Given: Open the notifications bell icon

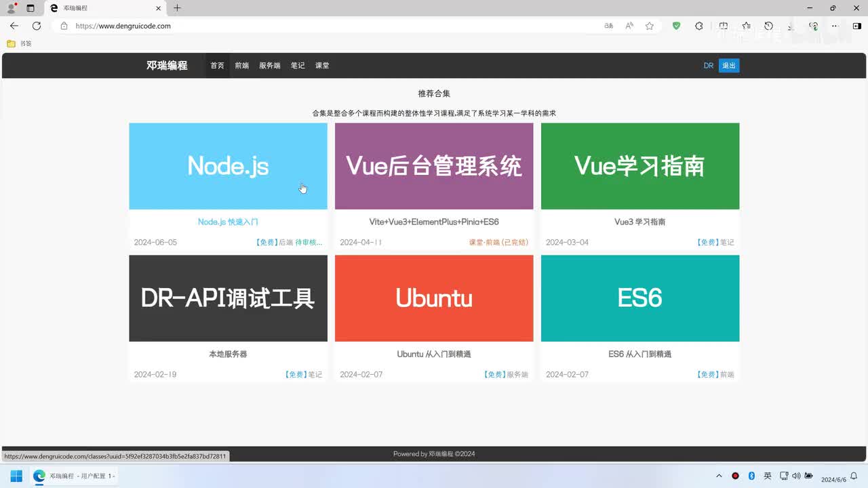Looking at the screenshot, I should (854, 476).
